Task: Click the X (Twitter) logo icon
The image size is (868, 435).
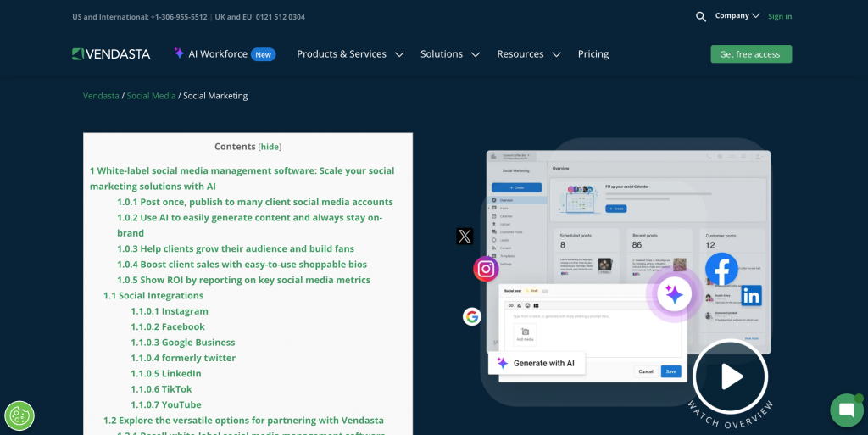Action: (465, 236)
